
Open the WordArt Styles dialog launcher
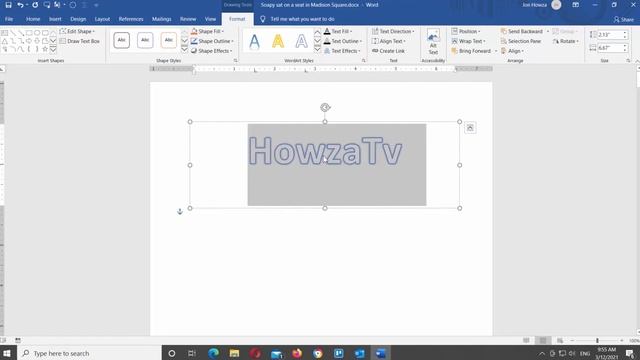click(x=364, y=60)
